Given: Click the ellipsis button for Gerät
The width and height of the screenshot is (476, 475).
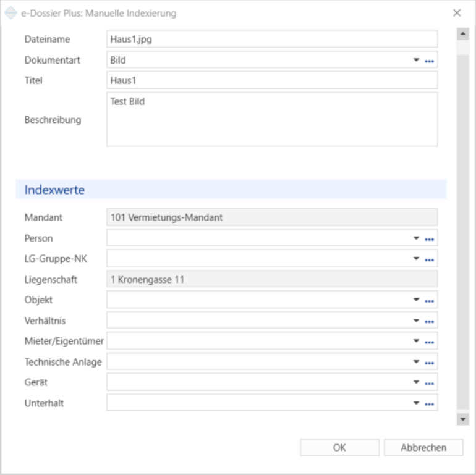Looking at the screenshot, I should click(429, 384).
